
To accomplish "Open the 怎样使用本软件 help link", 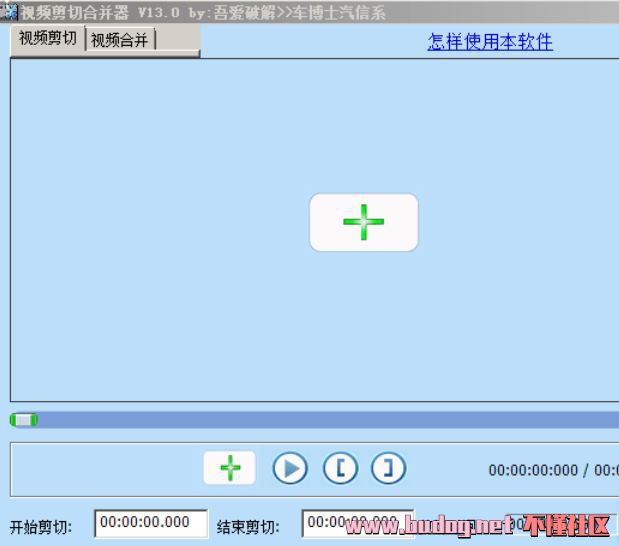I will (490, 42).
